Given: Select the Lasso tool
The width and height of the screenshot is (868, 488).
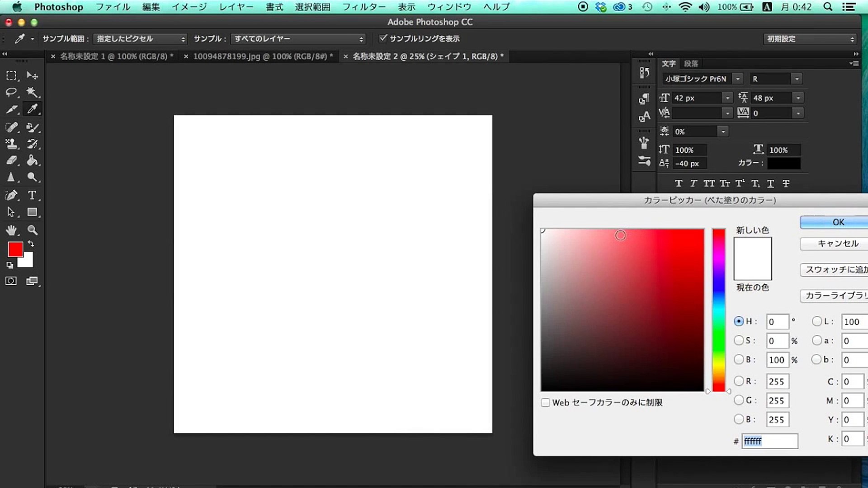Looking at the screenshot, I should [11, 92].
